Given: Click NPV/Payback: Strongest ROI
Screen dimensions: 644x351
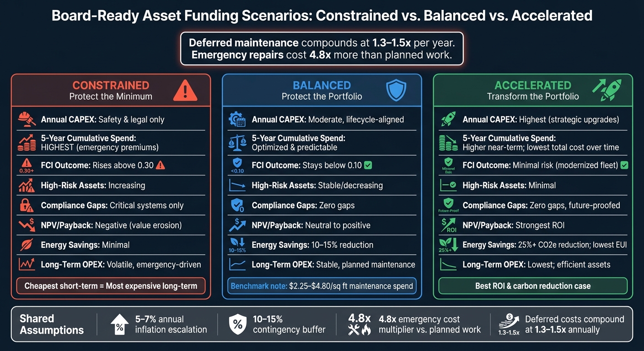Looking at the screenshot, I should coord(513,225).
